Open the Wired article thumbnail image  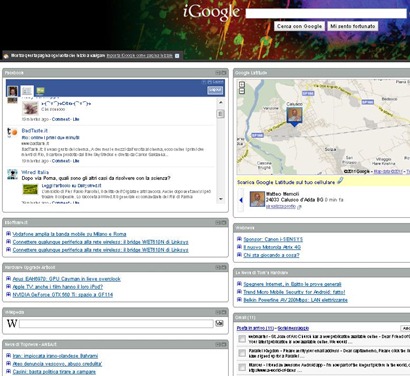30,189
